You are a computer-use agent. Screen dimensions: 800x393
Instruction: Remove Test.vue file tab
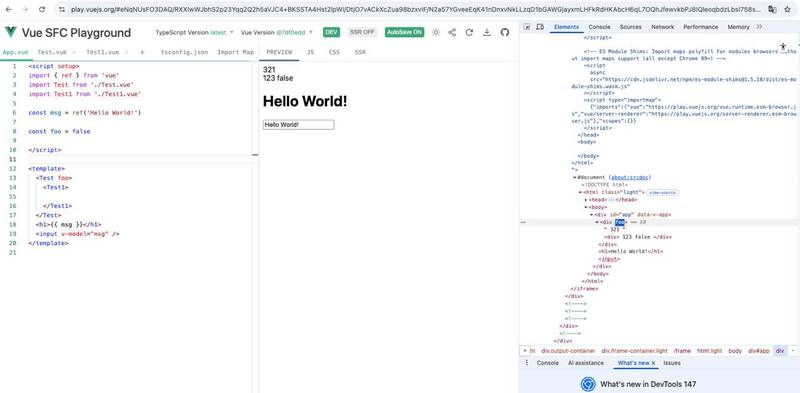[73, 52]
